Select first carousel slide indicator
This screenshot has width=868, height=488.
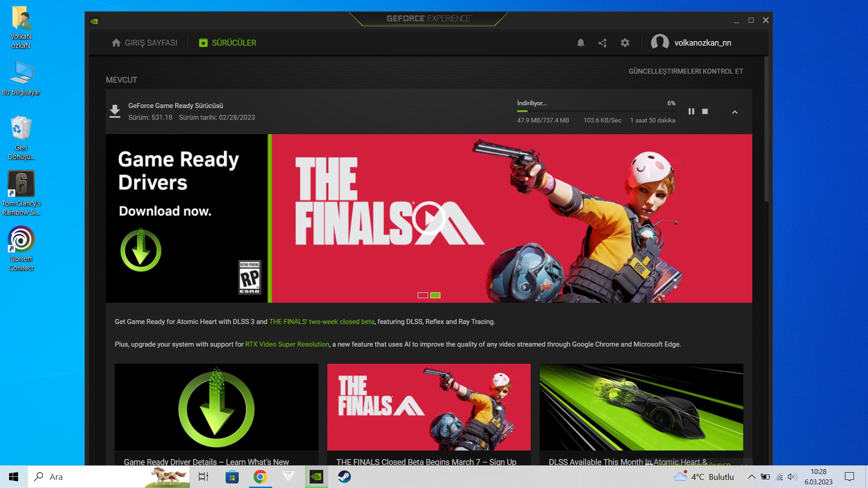[423, 296]
